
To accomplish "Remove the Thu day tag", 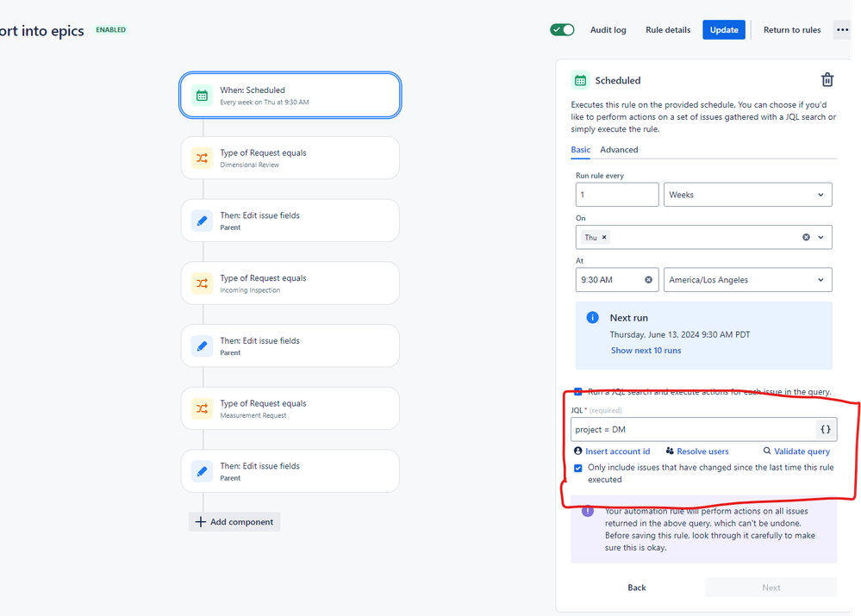I will pyautogui.click(x=604, y=237).
